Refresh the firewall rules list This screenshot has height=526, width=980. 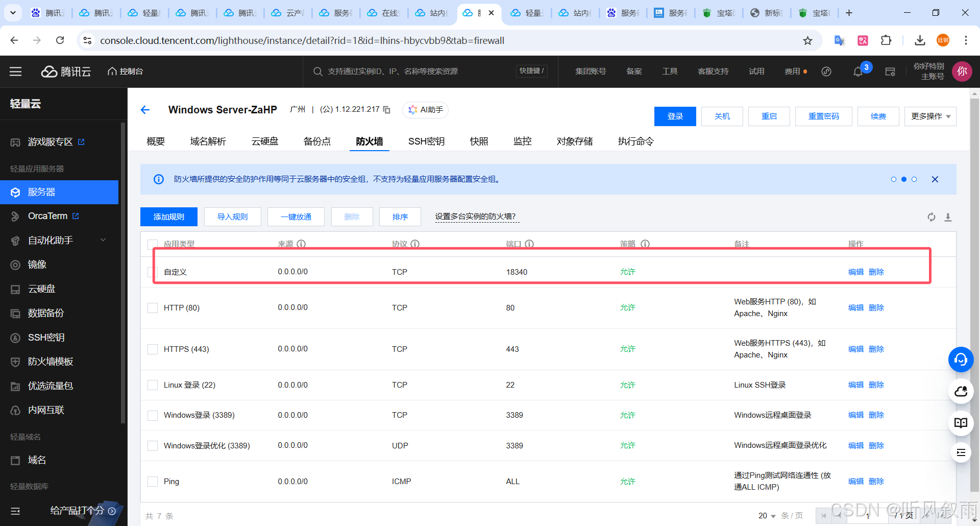[932, 217]
